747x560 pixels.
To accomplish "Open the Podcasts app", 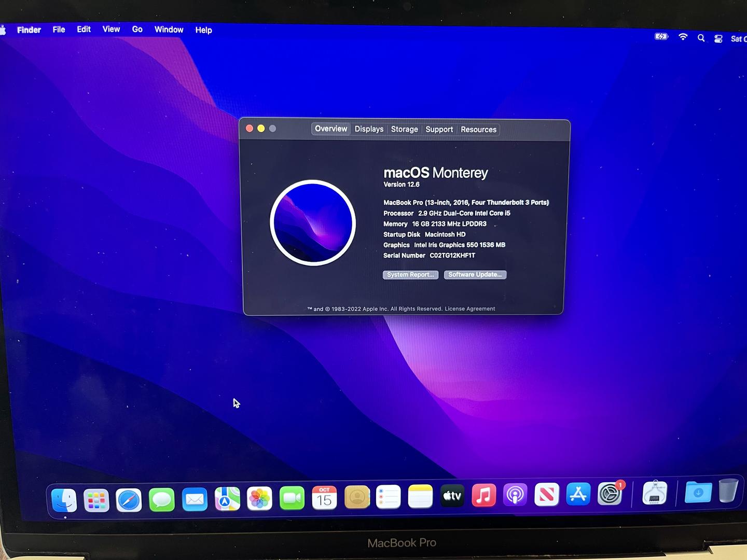I will tap(515, 495).
